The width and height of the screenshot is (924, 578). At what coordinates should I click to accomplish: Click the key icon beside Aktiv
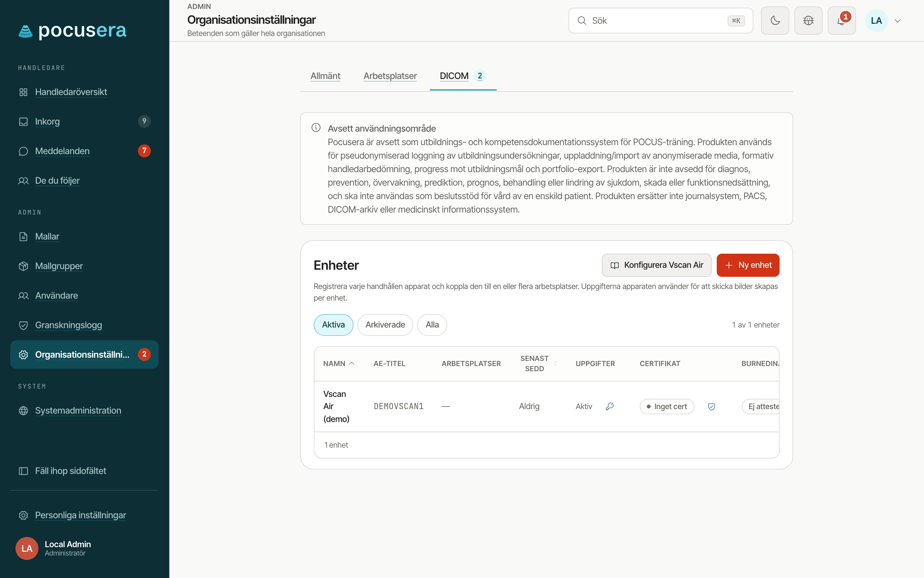point(610,406)
